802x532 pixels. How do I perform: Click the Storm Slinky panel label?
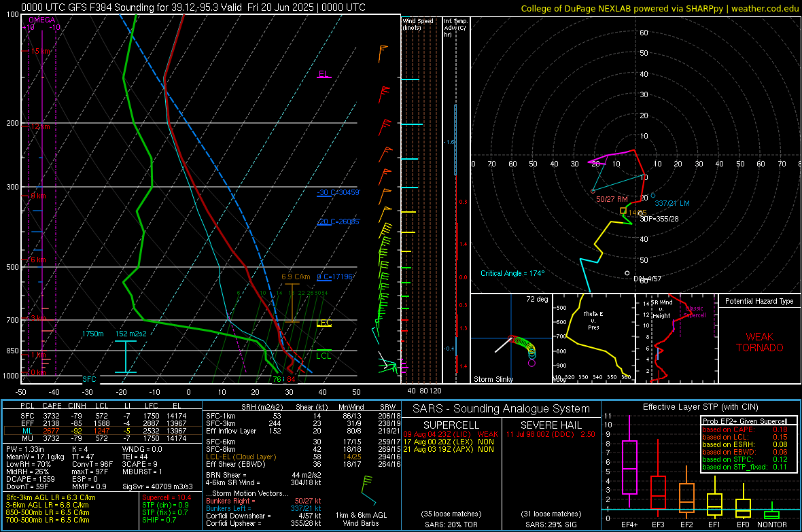click(493, 379)
